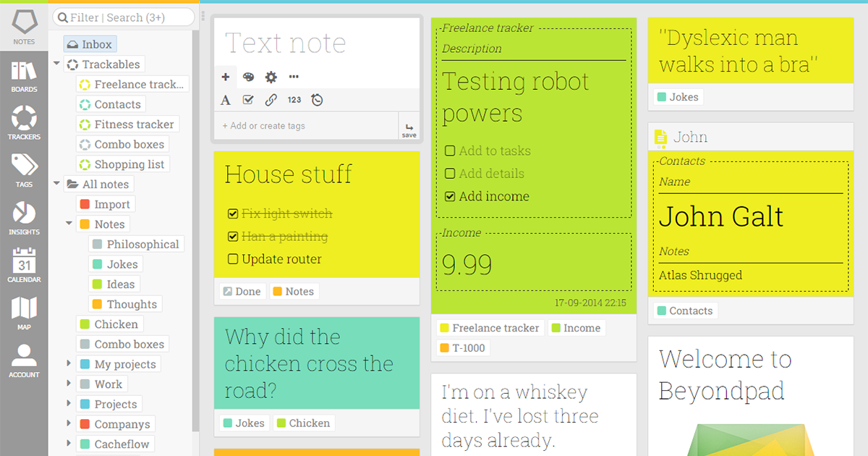Uncheck the Fix light switch item
The width and height of the screenshot is (868, 456).
(x=233, y=214)
